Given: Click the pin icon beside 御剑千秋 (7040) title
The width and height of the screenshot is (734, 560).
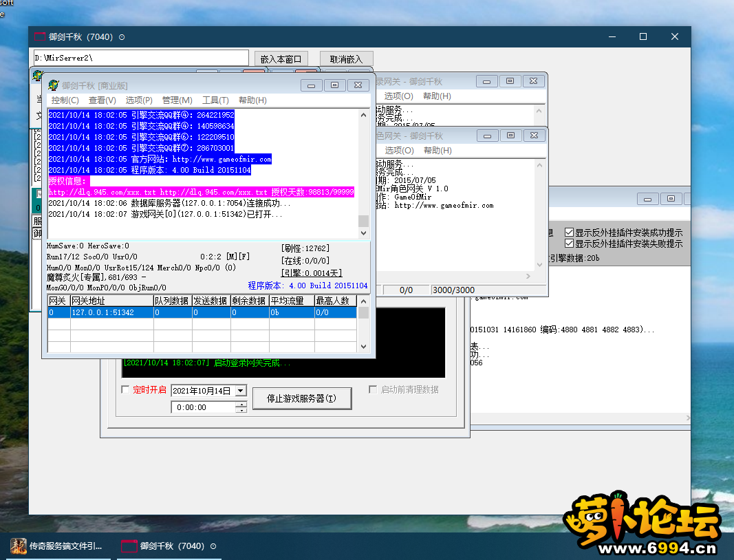Looking at the screenshot, I should [122, 37].
